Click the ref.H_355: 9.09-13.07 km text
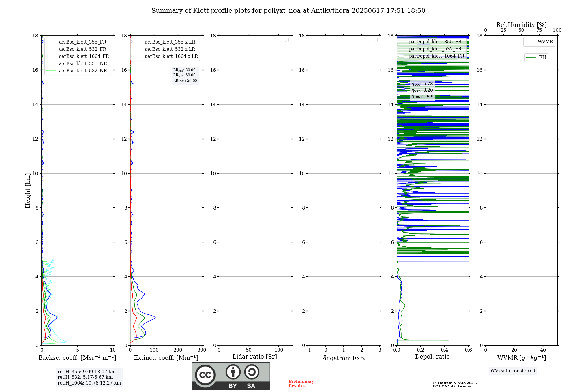Screen dimensions: 577x392 tap(87, 372)
